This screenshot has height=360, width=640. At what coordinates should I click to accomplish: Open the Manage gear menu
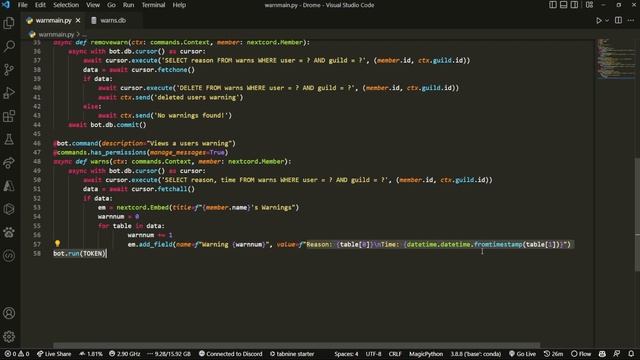[x=9, y=336]
